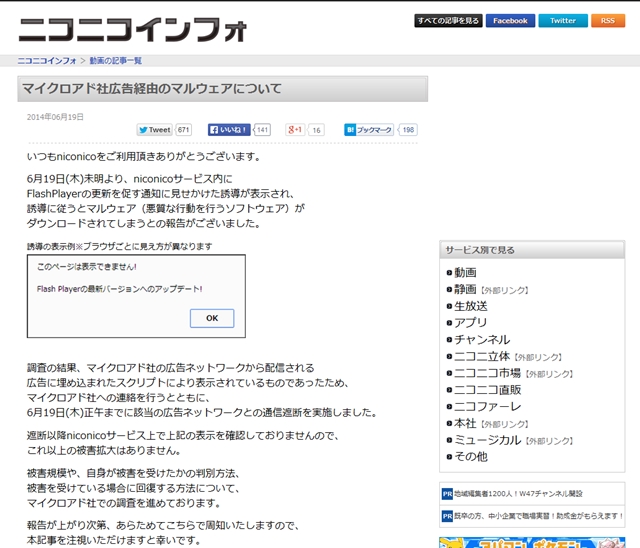The width and height of the screenshot is (640, 548).
Task: Open the Facebook header button
Action: pos(510,21)
